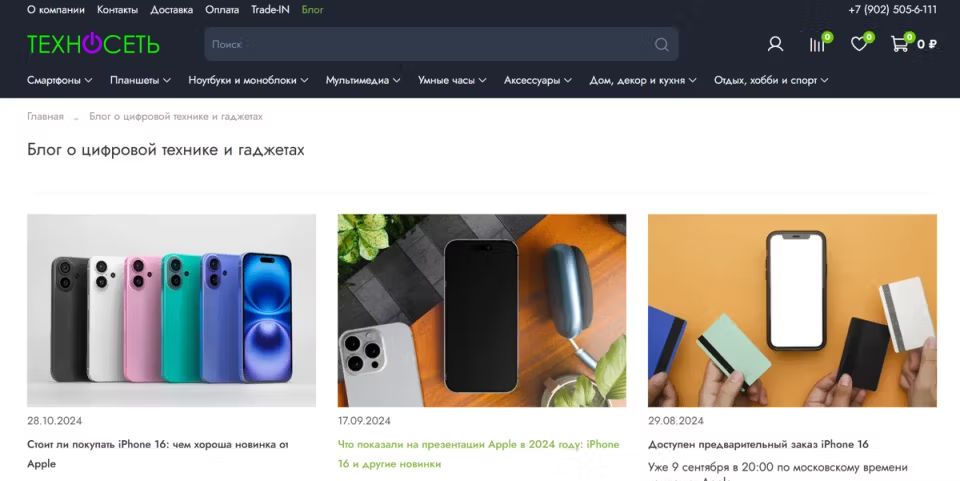Open the Мультимедиа category menu
The height and width of the screenshot is (481, 960).
click(362, 80)
